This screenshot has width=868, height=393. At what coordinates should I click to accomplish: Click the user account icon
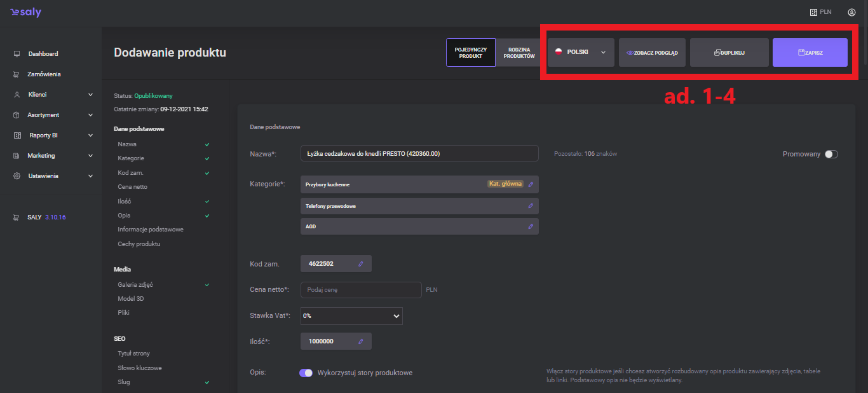point(851,12)
